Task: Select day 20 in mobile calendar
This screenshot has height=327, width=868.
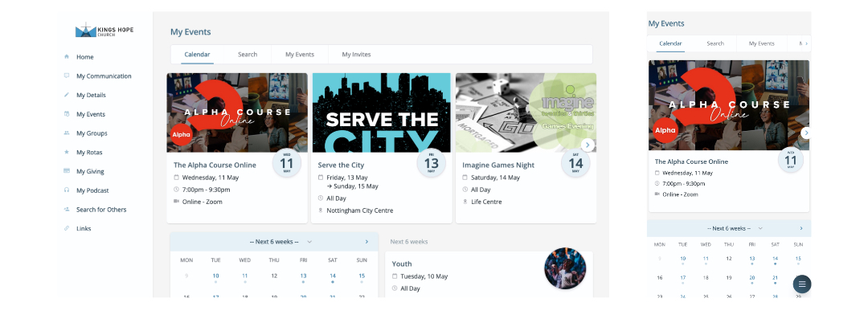Action: tap(751, 278)
